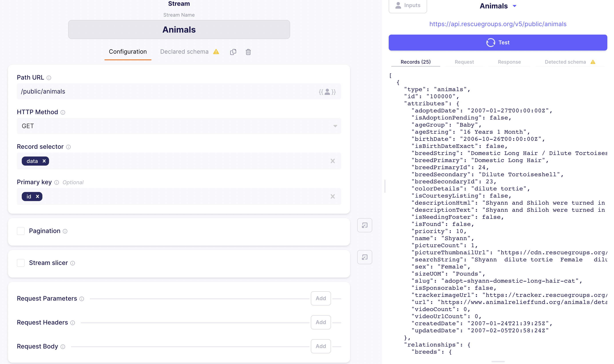Screen dimensions: 614x364
Task: Show the Path URL info tooltip
Action: [49, 78]
